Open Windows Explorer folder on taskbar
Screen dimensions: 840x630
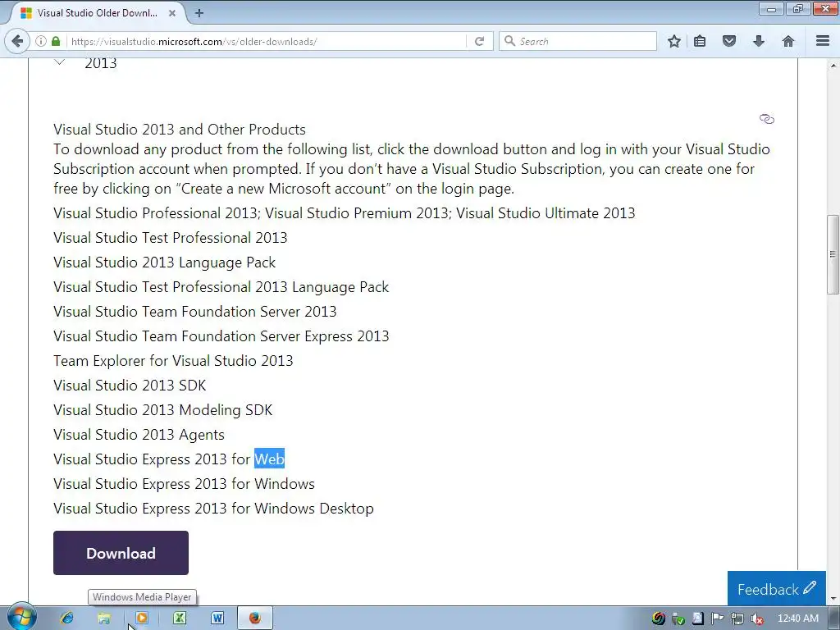(104, 619)
